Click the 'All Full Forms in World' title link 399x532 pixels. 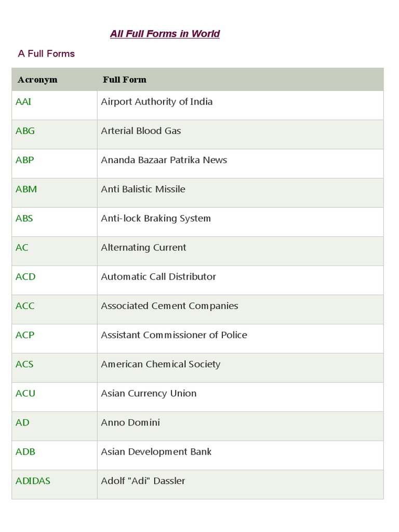pos(165,34)
